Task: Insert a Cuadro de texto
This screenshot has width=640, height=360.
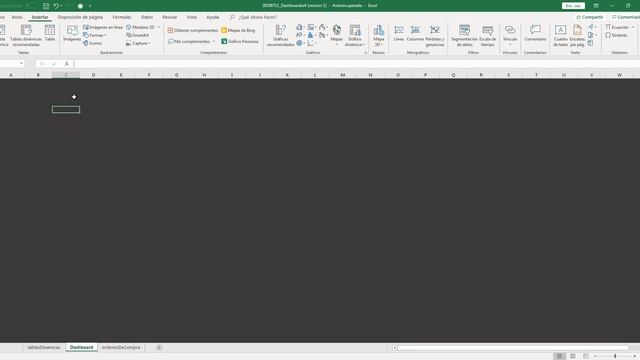Action: tap(560, 36)
